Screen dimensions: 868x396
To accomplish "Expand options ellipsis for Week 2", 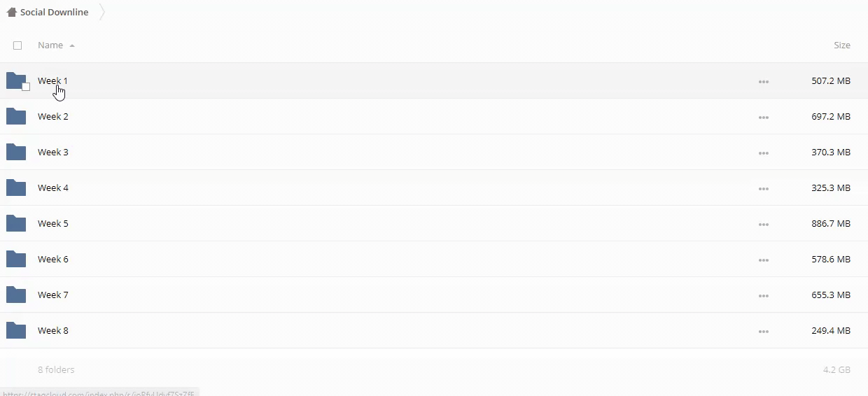I will [763, 118].
